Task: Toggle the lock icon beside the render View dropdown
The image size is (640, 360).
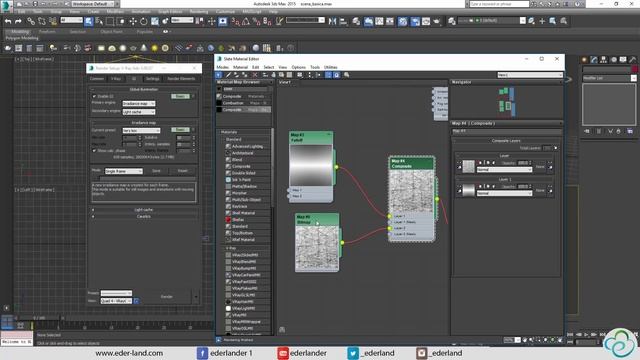Action: 136,301
